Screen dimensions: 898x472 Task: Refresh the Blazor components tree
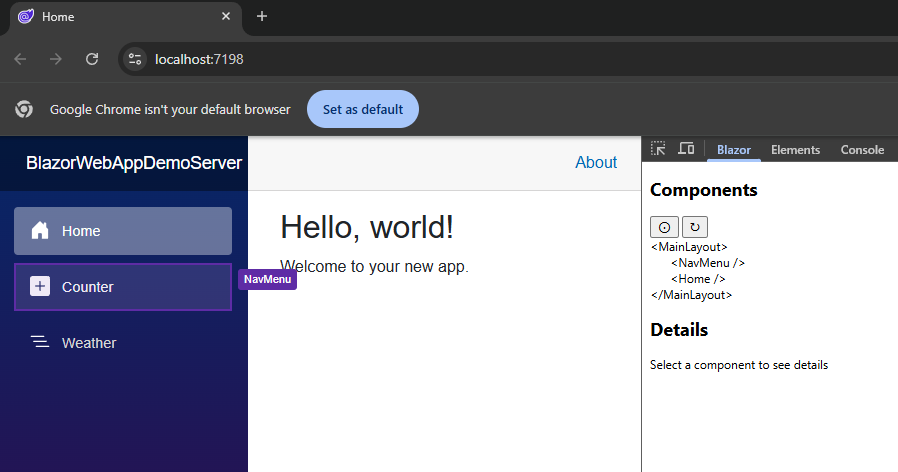click(695, 227)
